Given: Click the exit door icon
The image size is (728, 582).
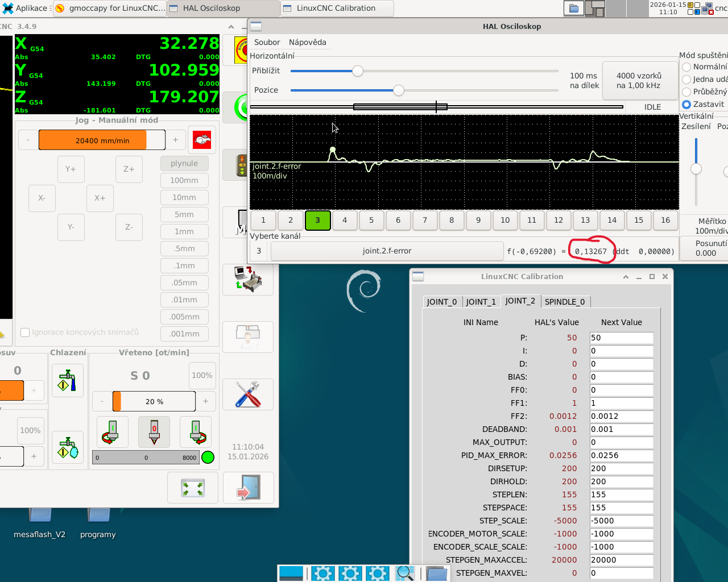Looking at the screenshot, I should (x=248, y=488).
